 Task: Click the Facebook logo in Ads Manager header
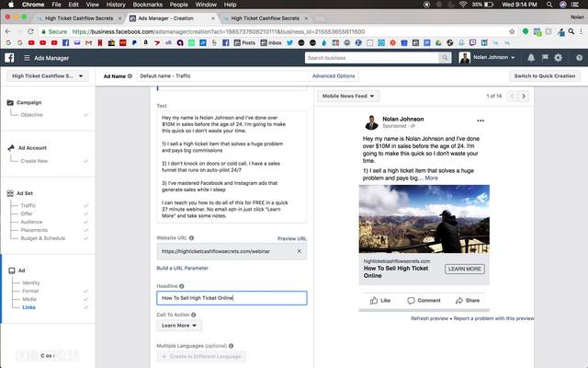point(9,57)
